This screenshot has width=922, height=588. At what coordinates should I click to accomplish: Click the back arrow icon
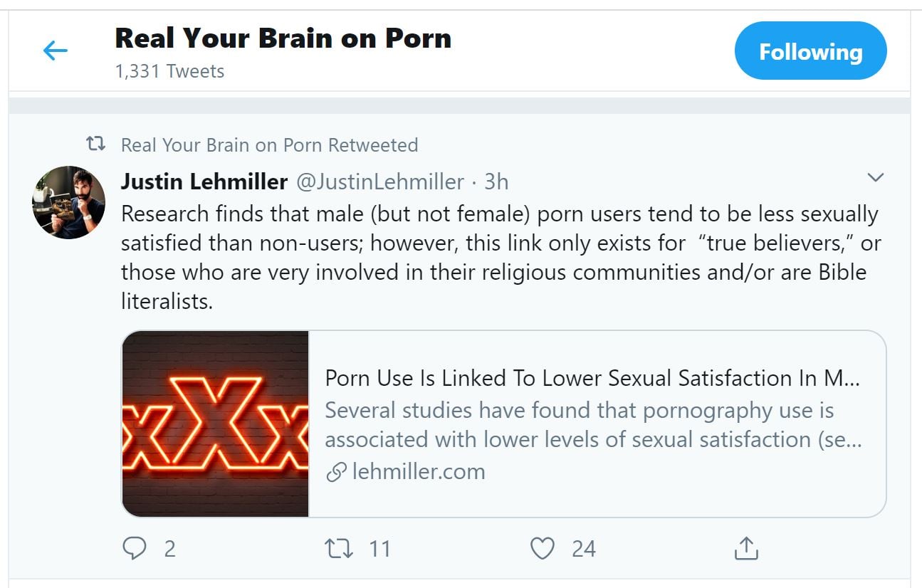55,51
